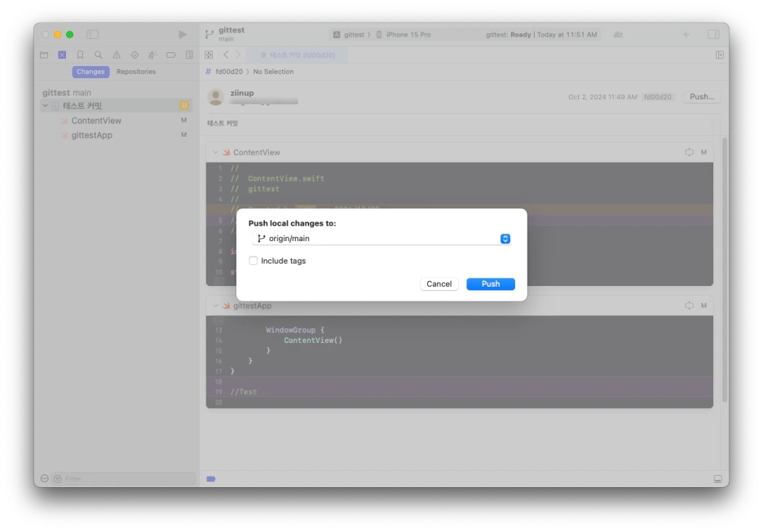
Task: Confirm with the blue Push button
Action: pyautogui.click(x=490, y=284)
